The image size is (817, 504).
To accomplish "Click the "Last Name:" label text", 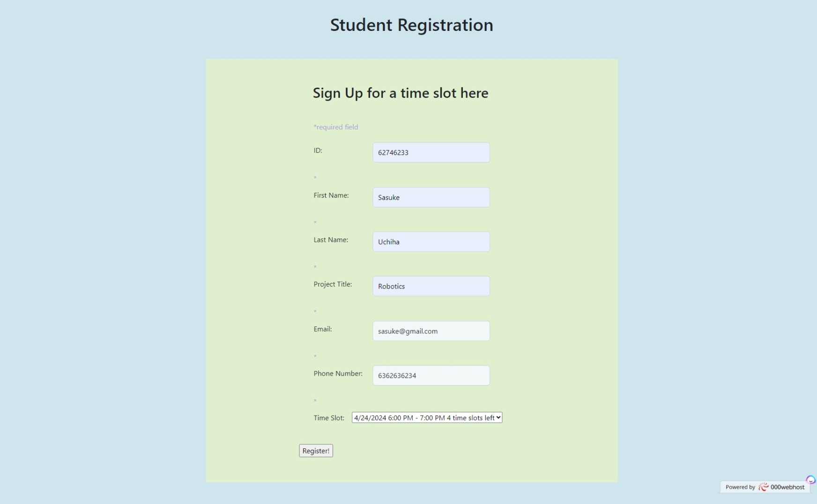I will point(331,240).
